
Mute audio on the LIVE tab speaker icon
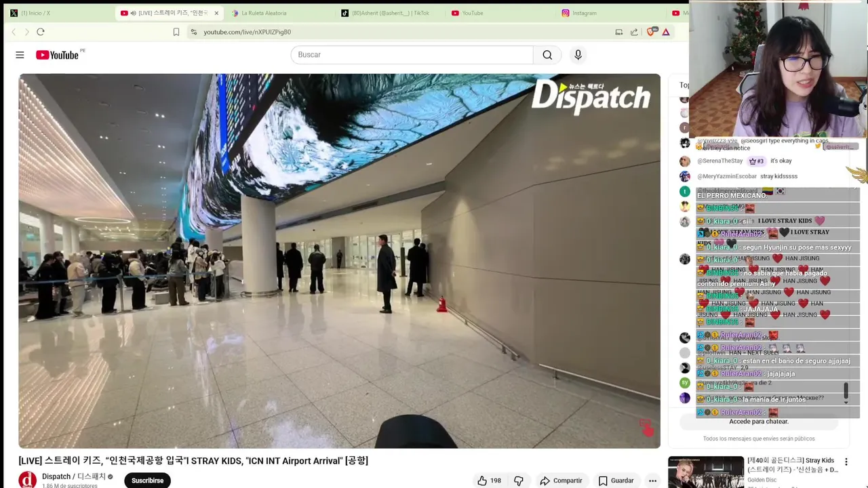[133, 13]
